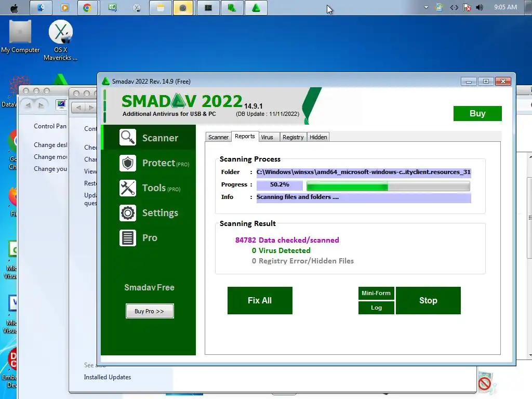This screenshot has width=532, height=399.
Task: Switch to Smadav triangle taskbar icon
Action: 256,7
